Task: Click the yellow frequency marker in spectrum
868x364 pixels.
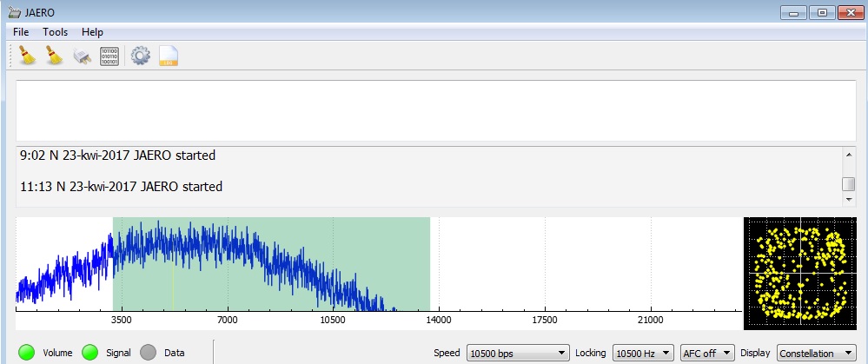Action: coord(173,287)
